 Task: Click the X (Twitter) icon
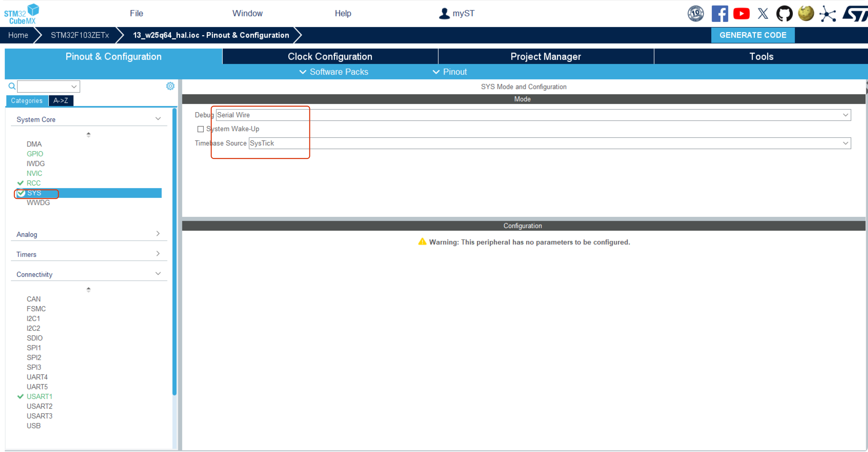pyautogui.click(x=763, y=14)
